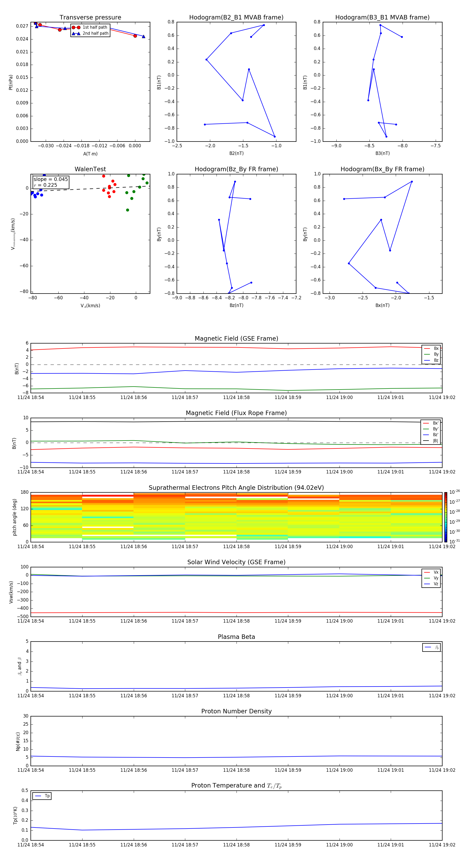Click the 'Tp' legend in temperature plot
The height and width of the screenshot is (868, 473).
42,796
